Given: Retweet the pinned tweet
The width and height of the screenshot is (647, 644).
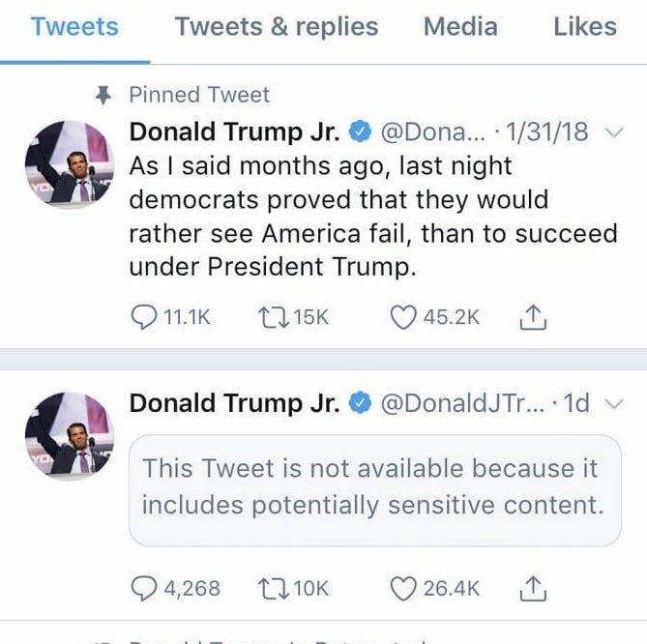Looking at the screenshot, I should [x=274, y=317].
